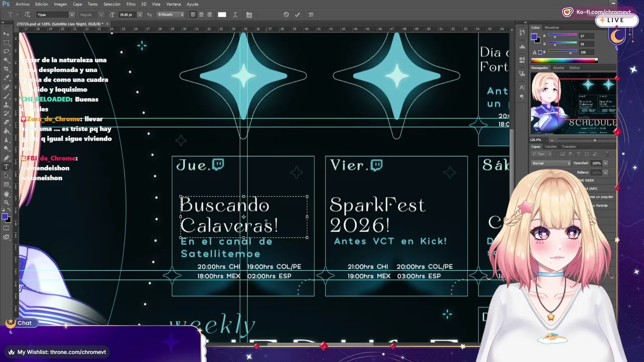Open the blend mode dropdown Normal
This screenshot has height=362, width=644.
[x=551, y=163]
